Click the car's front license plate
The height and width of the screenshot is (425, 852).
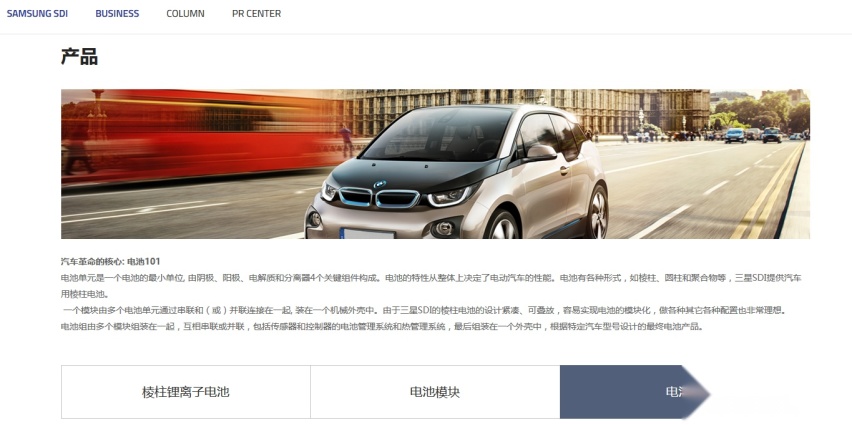coord(367,234)
